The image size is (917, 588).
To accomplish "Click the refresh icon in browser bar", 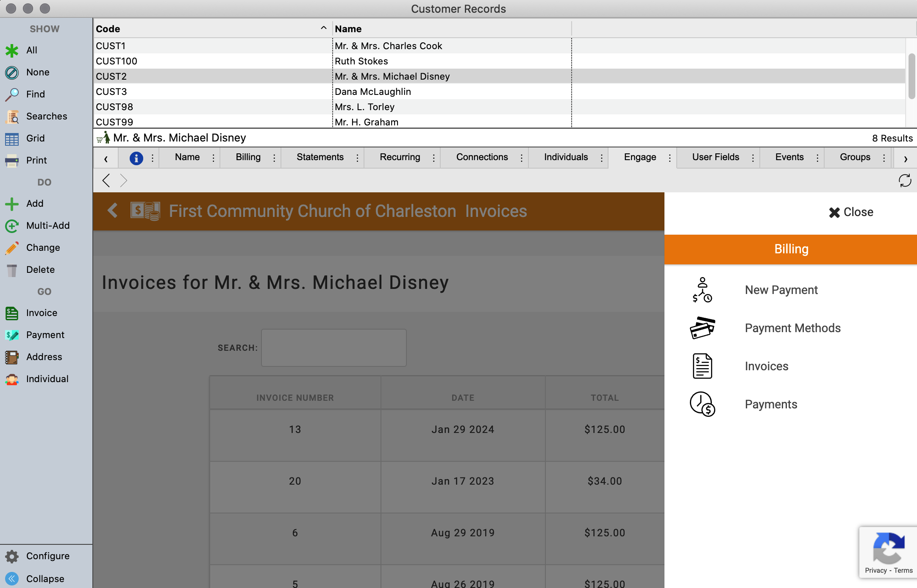I will (905, 181).
